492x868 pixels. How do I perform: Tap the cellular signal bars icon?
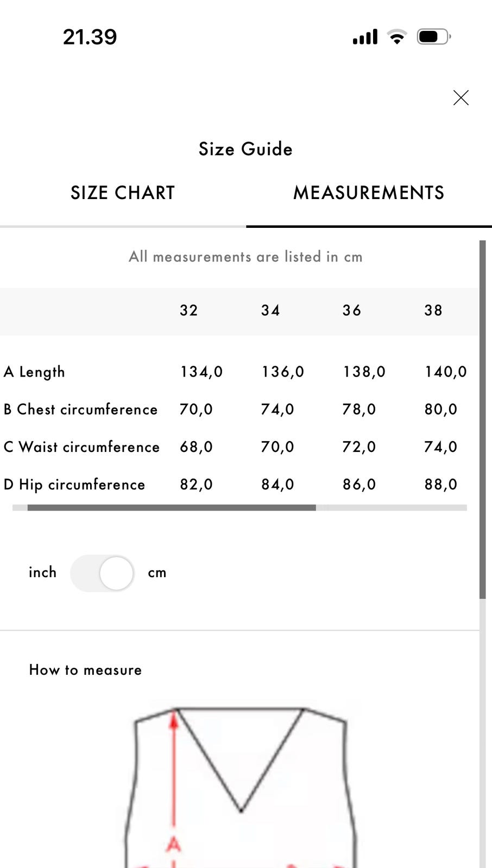tap(365, 37)
